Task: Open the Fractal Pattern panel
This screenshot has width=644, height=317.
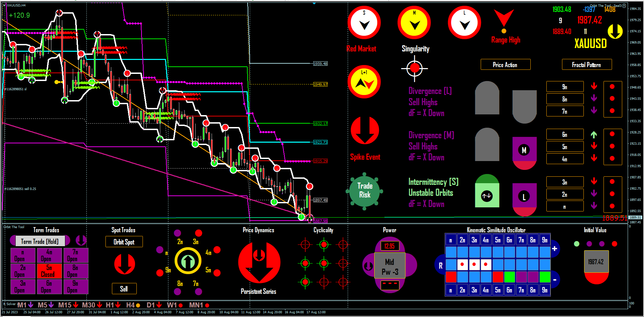Action: pyautogui.click(x=587, y=64)
